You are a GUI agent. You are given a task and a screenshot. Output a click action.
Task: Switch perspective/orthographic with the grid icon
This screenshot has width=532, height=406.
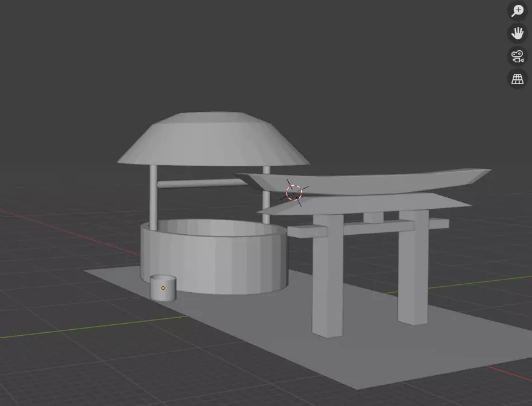point(517,79)
